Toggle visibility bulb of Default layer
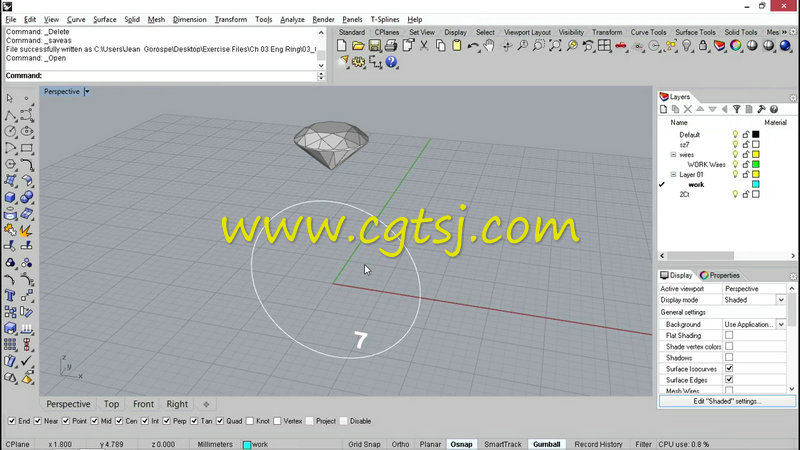 click(x=735, y=135)
